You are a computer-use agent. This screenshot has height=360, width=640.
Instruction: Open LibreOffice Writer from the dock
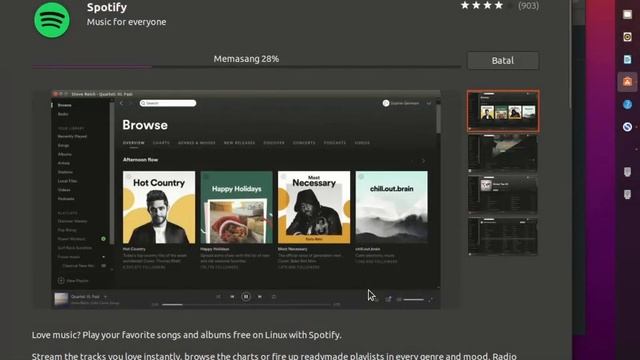[627, 60]
